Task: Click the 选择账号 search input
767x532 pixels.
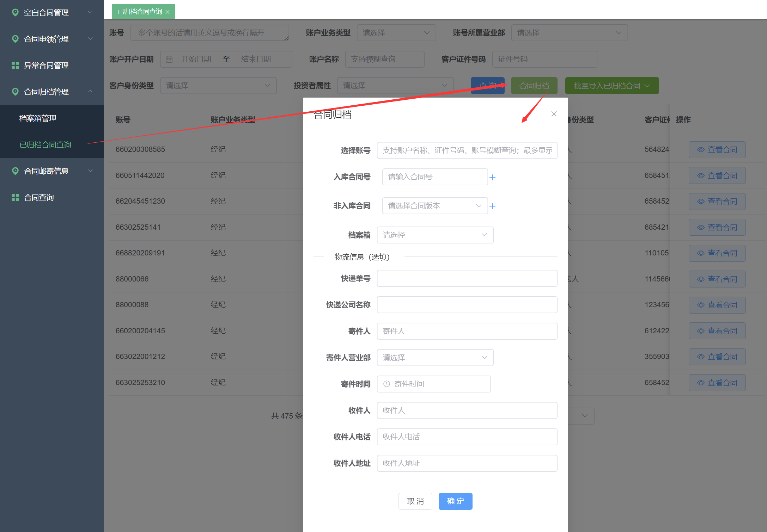Action: tap(467, 150)
